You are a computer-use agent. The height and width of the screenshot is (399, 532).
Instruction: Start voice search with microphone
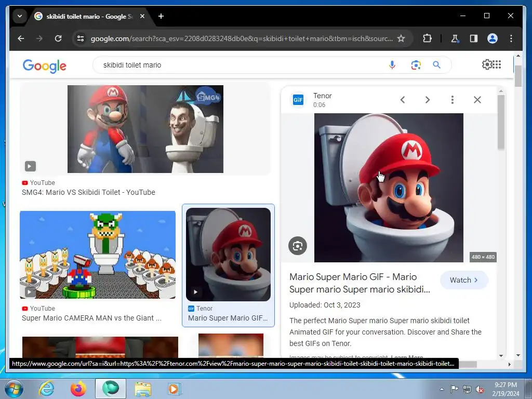(392, 65)
